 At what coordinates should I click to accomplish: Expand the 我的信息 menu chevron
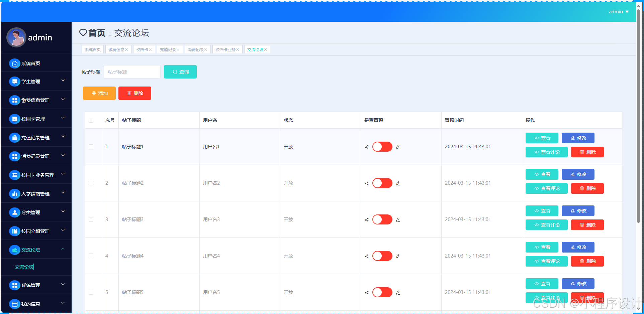pyautogui.click(x=63, y=303)
